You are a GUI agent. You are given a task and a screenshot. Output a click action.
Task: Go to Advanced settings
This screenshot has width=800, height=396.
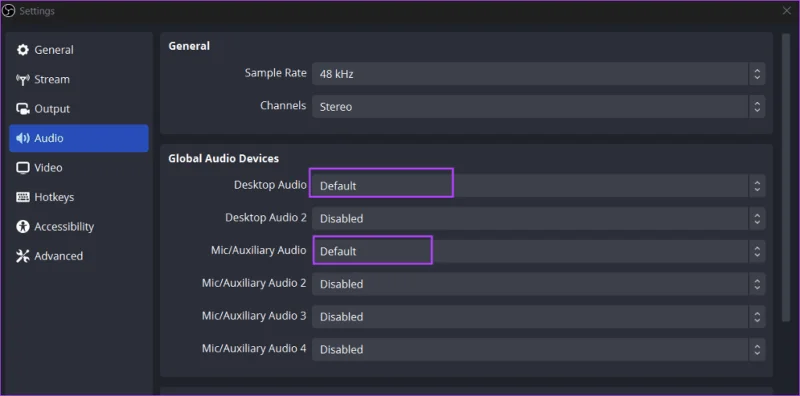tap(79, 256)
